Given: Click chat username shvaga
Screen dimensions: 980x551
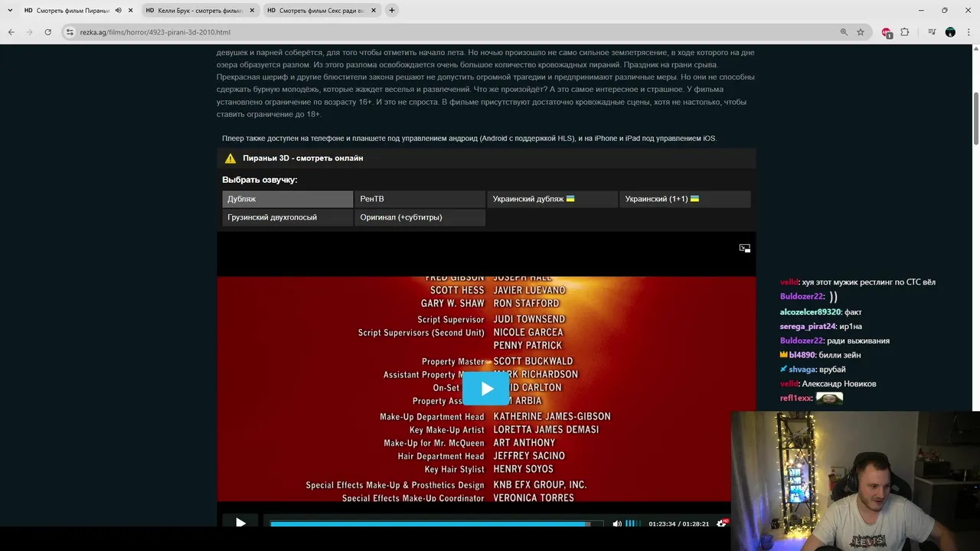Looking at the screenshot, I should (x=802, y=370).
